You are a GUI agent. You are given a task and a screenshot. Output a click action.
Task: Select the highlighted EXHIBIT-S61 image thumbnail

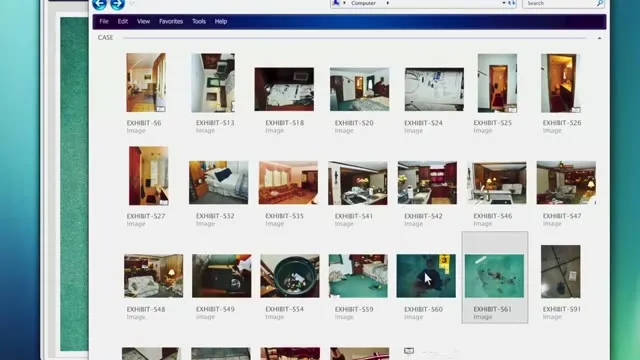point(494,276)
